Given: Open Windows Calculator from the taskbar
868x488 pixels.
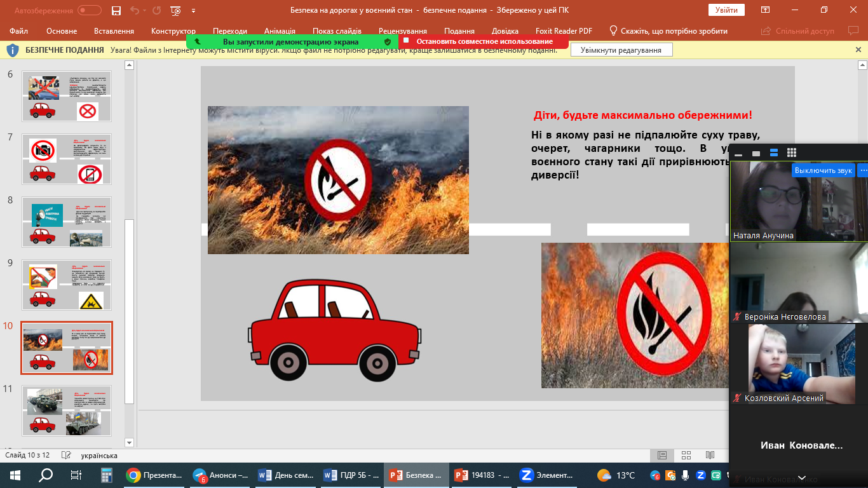Looking at the screenshot, I should click(107, 475).
